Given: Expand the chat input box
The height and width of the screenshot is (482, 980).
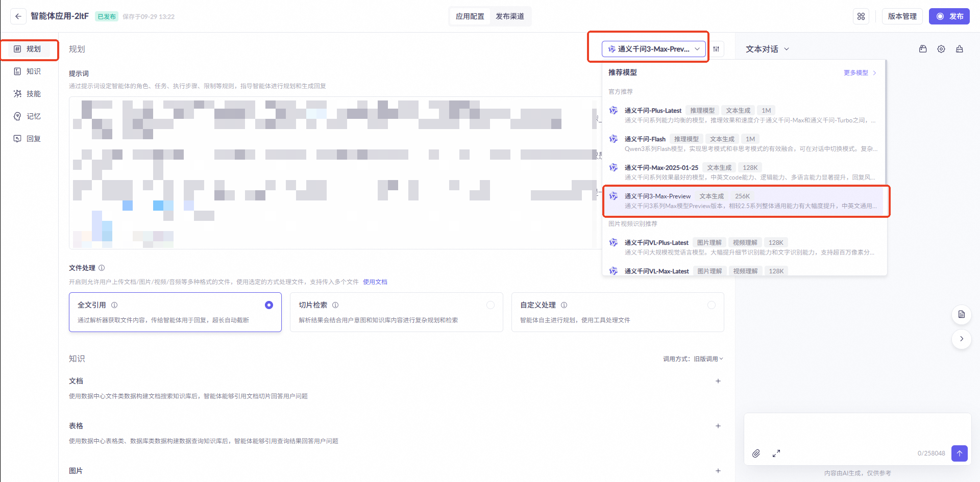Looking at the screenshot, I should coord(776,453).
